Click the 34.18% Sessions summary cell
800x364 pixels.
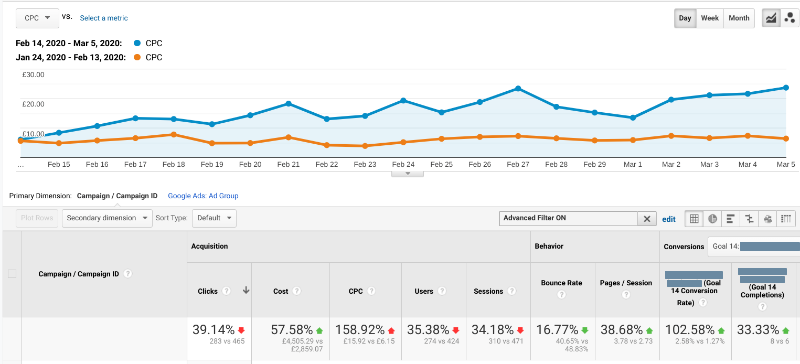498,339
